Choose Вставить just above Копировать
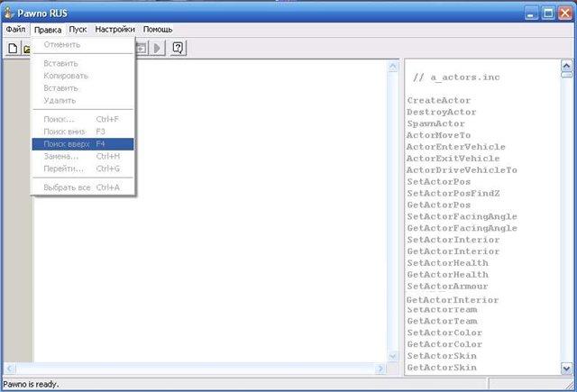 (83, 63)
